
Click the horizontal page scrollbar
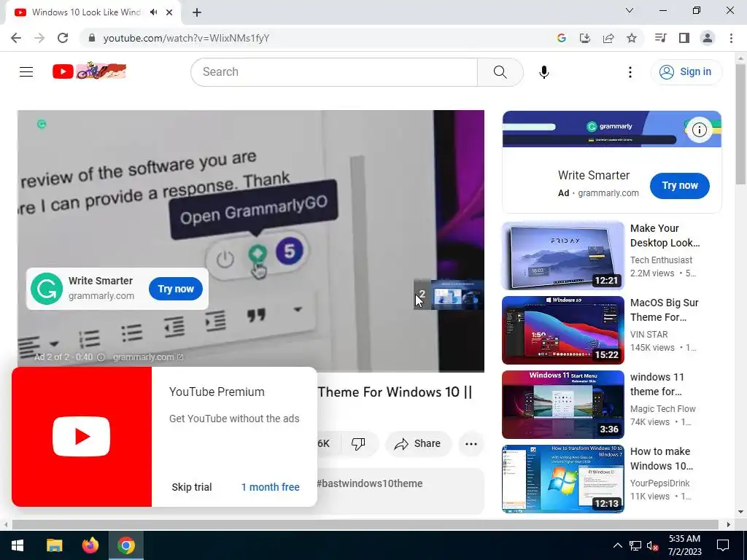pyautogui.click(x=365, y=524)
